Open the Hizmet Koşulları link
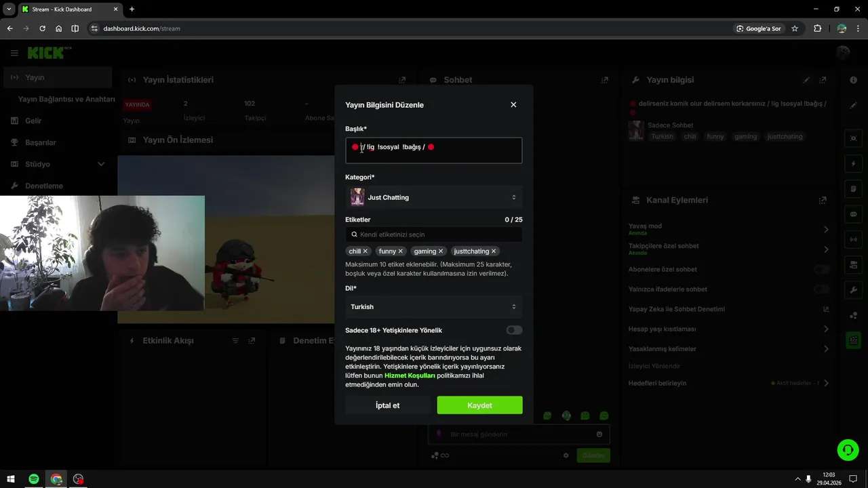Image resolution: width=868 pixels, height=488 pixels. tap(410, 375)
